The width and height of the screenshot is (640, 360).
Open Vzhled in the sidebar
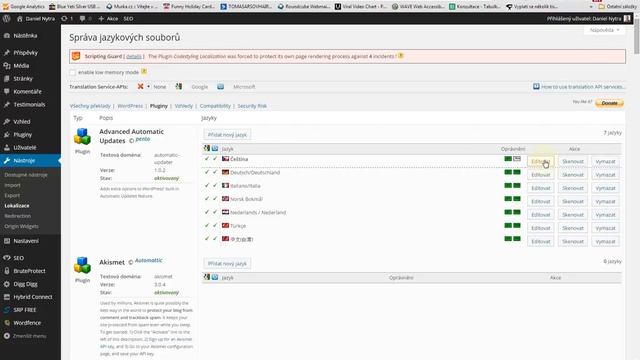click(22, 122)
